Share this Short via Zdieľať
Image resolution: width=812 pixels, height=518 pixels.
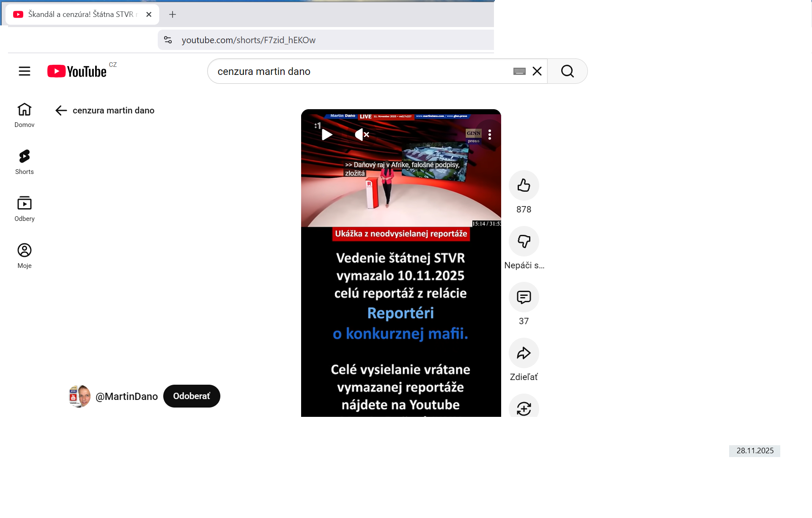pos(524,353)
